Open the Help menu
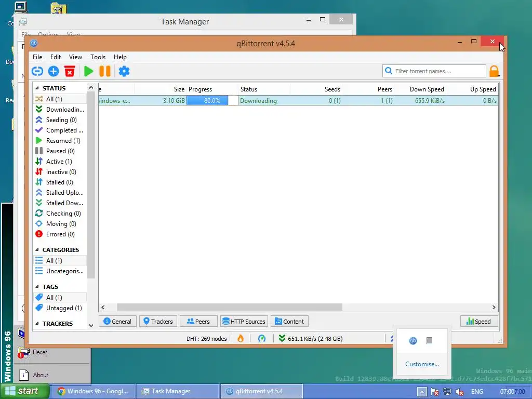The height and width of the screenshot is (399, 532). 120,57
